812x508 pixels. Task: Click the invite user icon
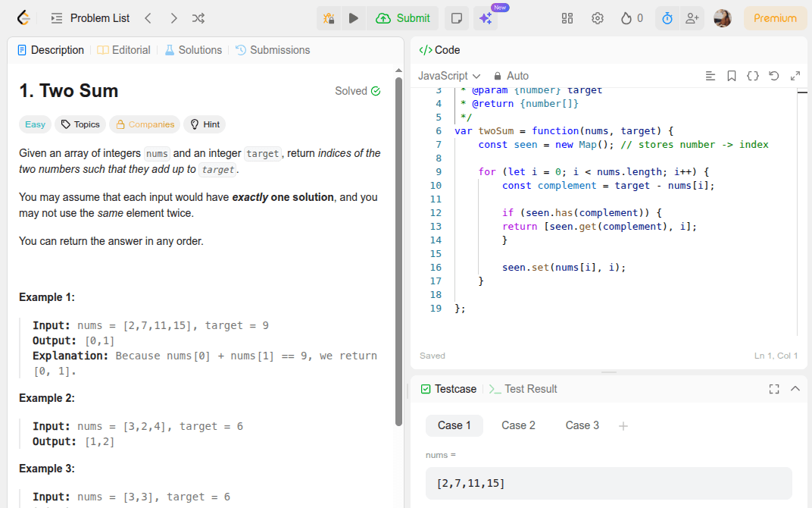point(692,18)
